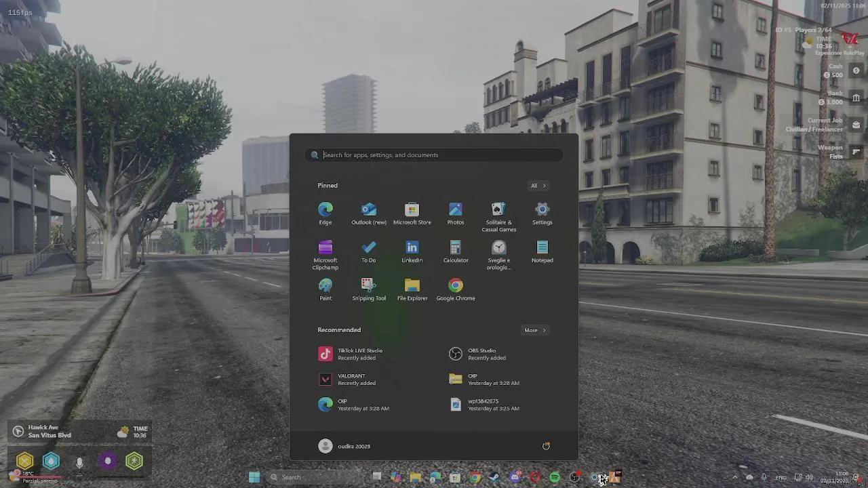868x488 pixels.
Task: Open Spotify from the taskbar
Action: (555, 477)
